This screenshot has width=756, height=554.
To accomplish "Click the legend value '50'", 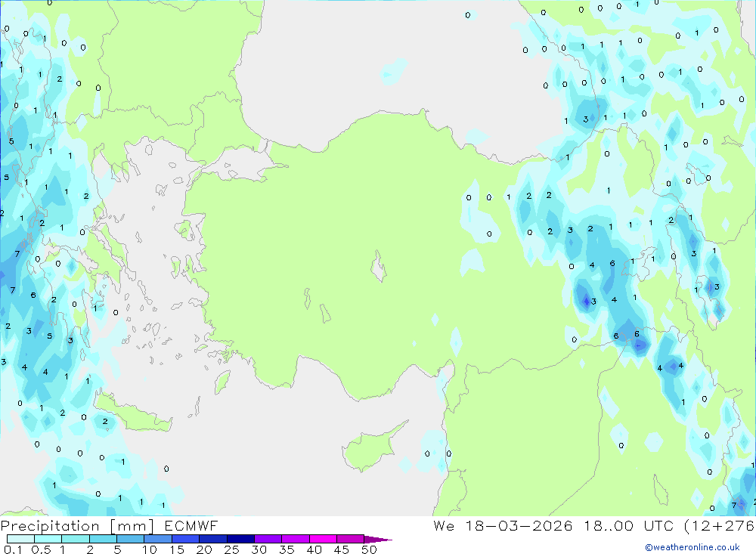I will [369, 549].
